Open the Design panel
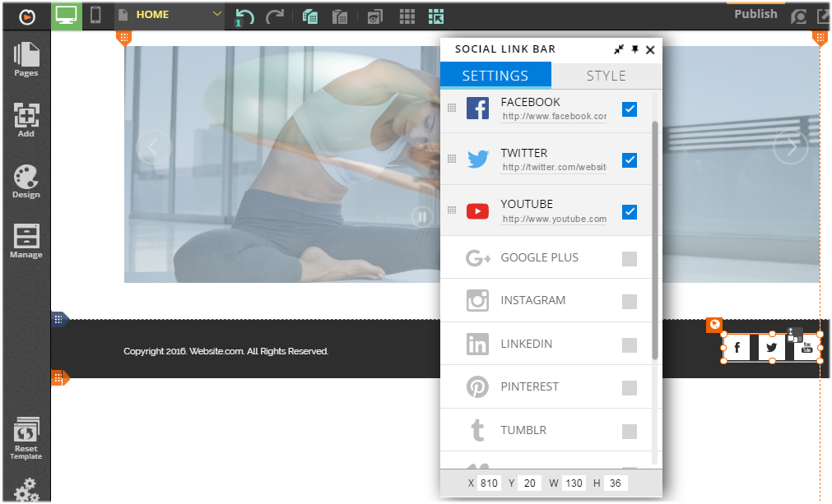The image size is (832, 504). point(26,181)
